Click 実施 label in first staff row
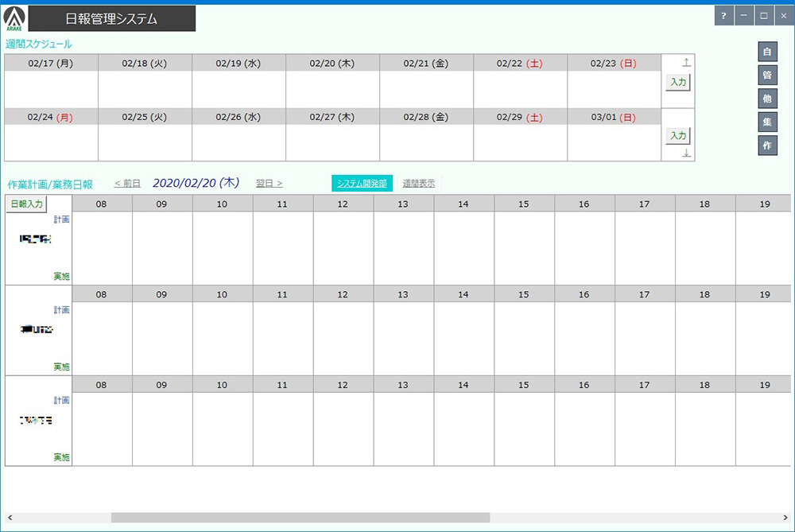Screen dimensions: 795x532 (62, 277)
